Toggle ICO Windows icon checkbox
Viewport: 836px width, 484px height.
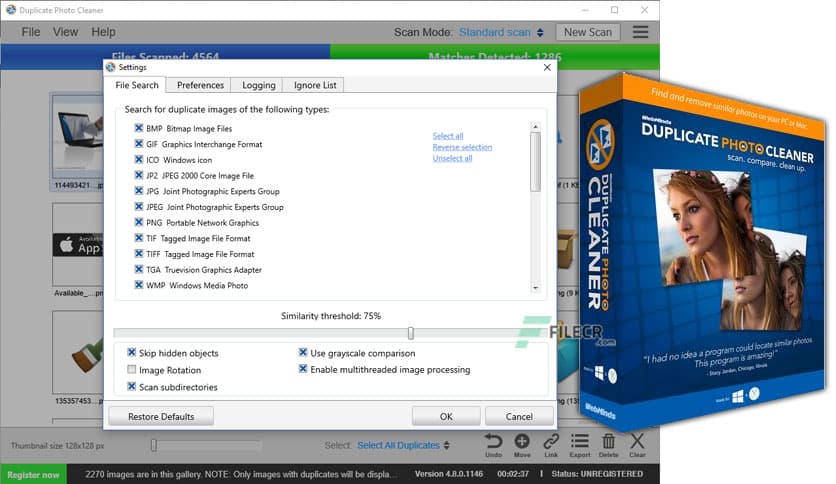(x=139, y=159)
